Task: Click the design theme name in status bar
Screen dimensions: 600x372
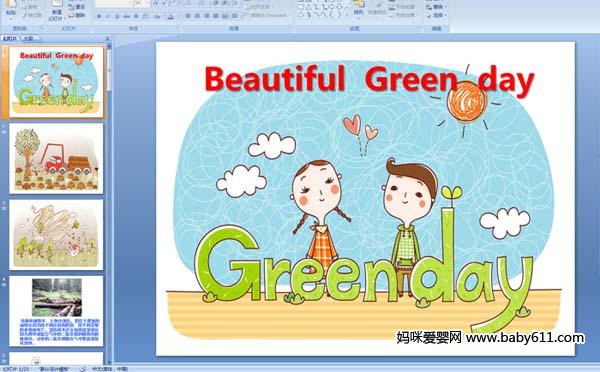Action: (x=54, y=369)
